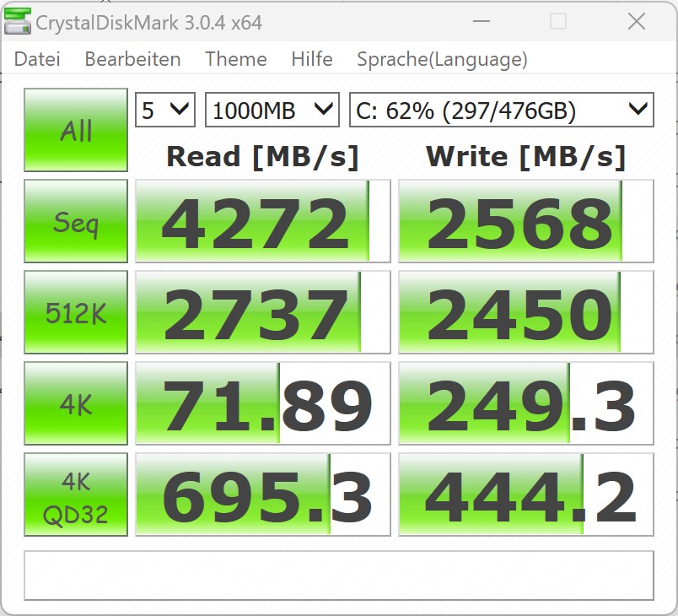Start the 4K QD32 benchmark test

click(76, 494)
